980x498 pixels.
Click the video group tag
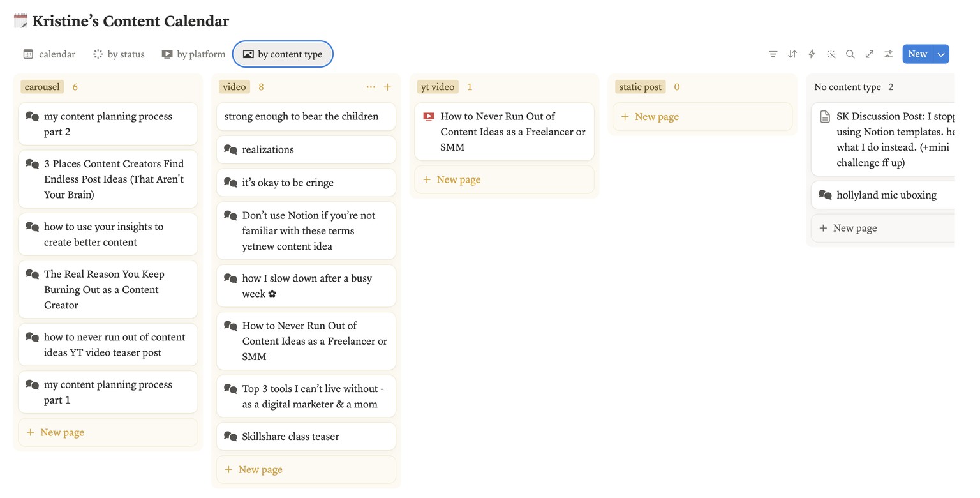[x=234, y=87]
